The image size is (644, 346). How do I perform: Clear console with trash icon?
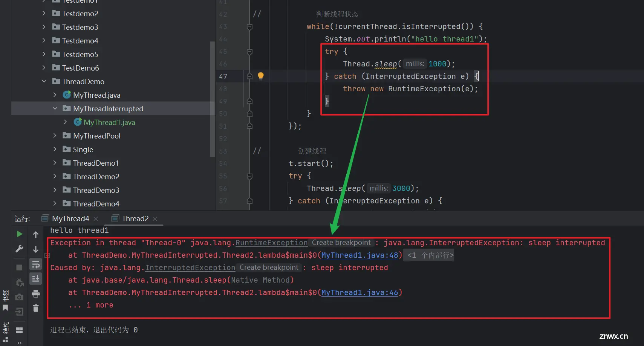pos(36,308)
